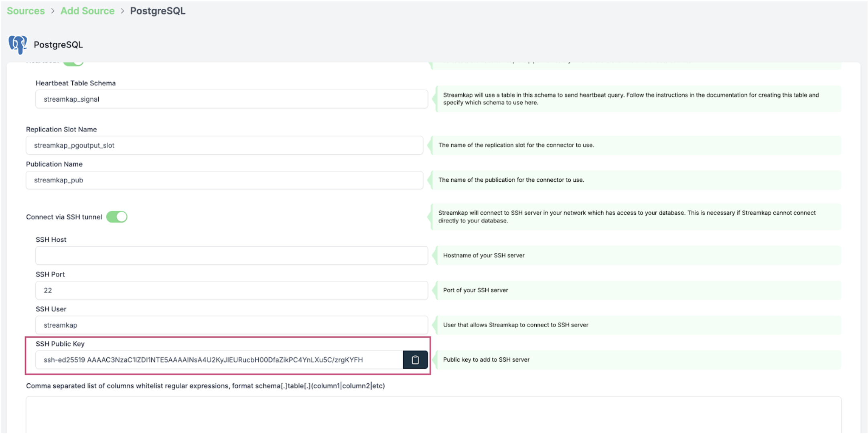Click the PostgreSQL breadcrumb text
Screen dimensions: 868x438
pyautogui.click(x=158, y=11)
